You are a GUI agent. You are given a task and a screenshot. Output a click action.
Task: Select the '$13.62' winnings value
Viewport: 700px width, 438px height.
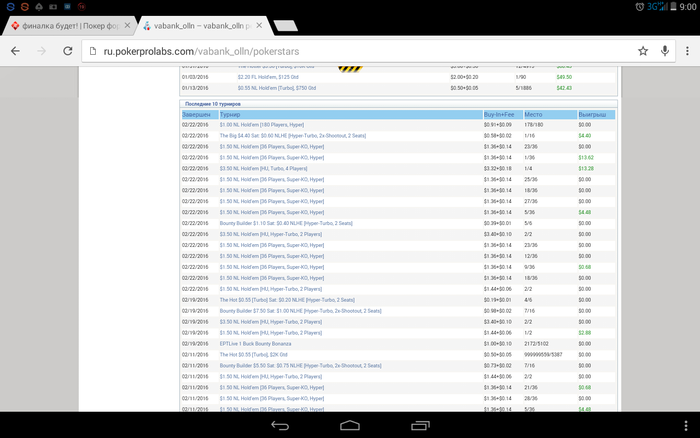coord(586,158)
